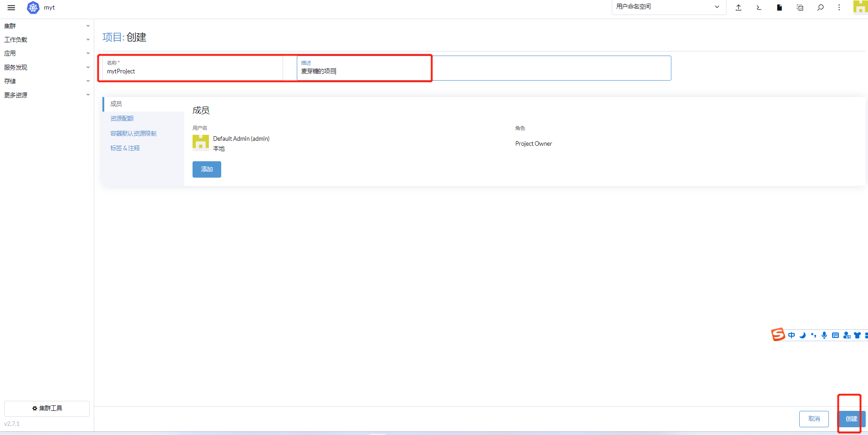
Task: Open the user avatar menu in header
Action: pos(860,7)
